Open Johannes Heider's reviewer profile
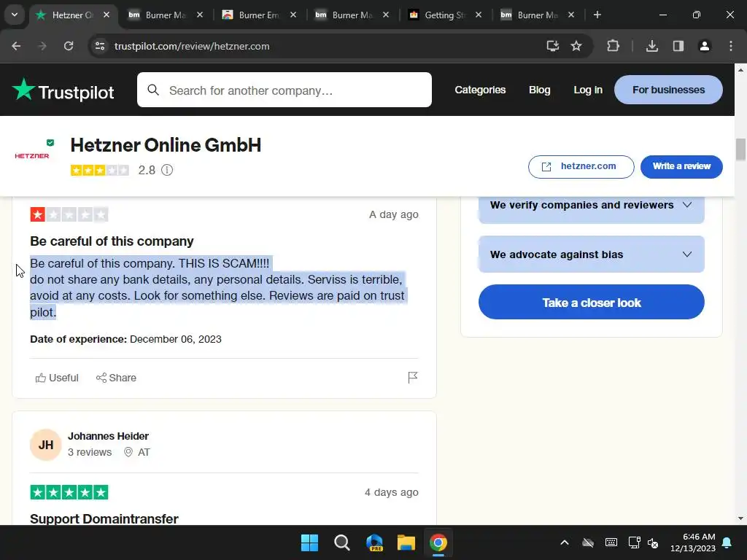Image resolution: width=747 pixels, height=560 pixels. pos(108,436)
